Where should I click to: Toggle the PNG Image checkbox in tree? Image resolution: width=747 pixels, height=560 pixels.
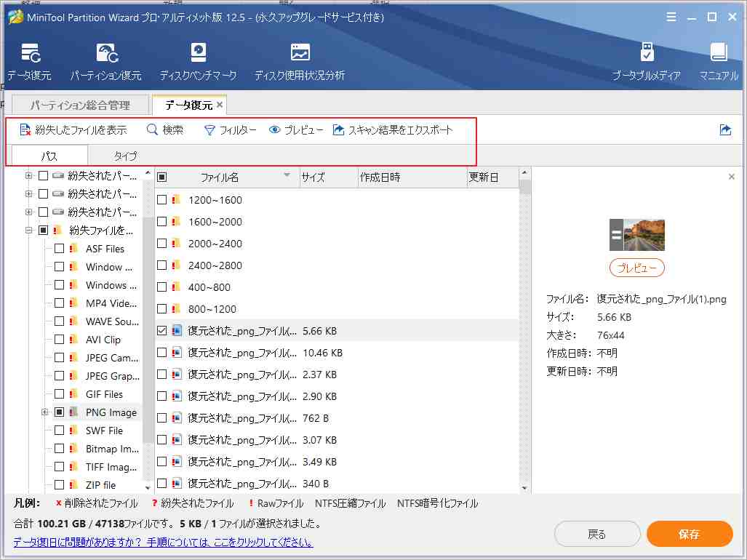click(59, 412)
